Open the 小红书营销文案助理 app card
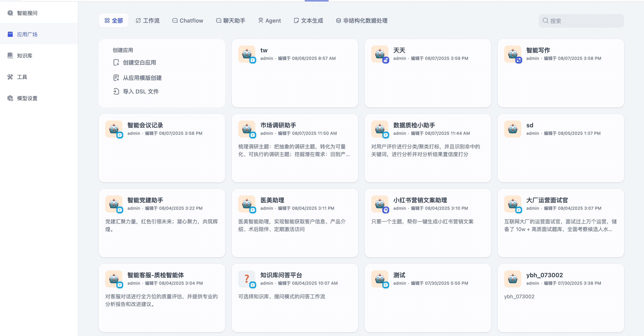The height and width of the screenshot is (336, 644). pos(427,223)
